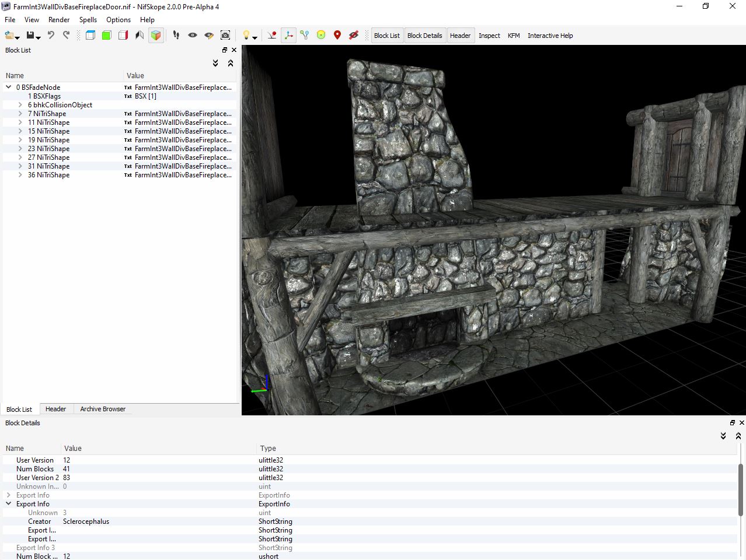
Task: Open the save options dropdown arrow
Action: (x=39, y=37)
